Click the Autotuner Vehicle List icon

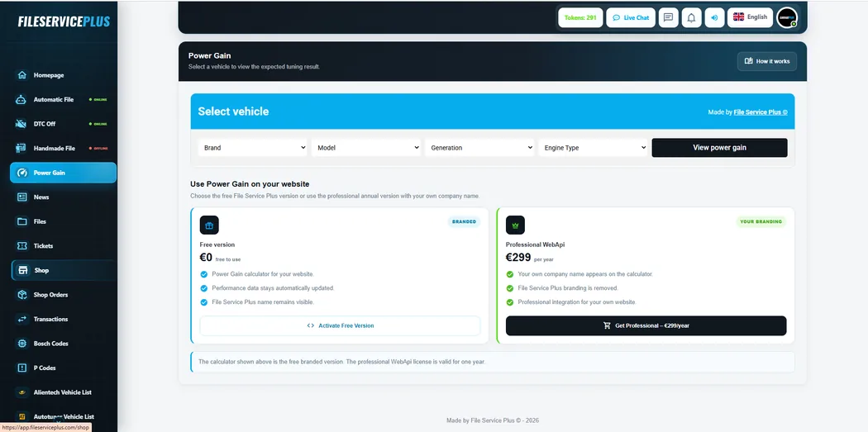(x=21, y=416)
